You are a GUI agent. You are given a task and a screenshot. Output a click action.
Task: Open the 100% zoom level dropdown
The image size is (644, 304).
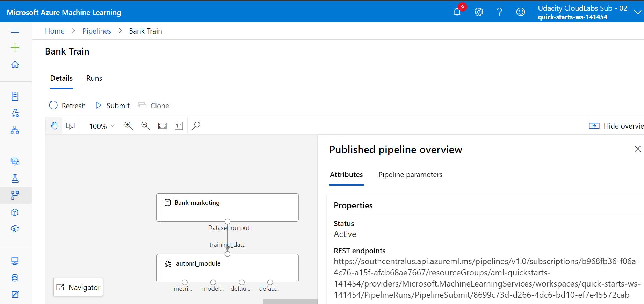click(102, 126)
